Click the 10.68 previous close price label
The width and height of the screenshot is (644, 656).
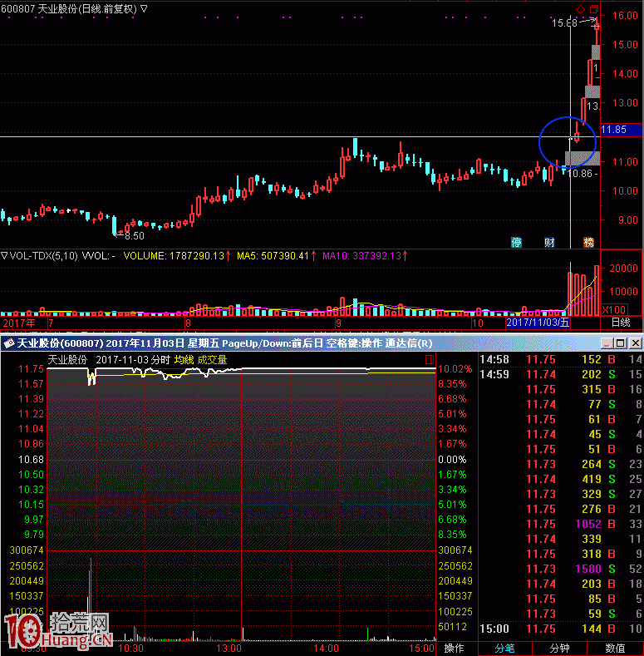(31, 460)
